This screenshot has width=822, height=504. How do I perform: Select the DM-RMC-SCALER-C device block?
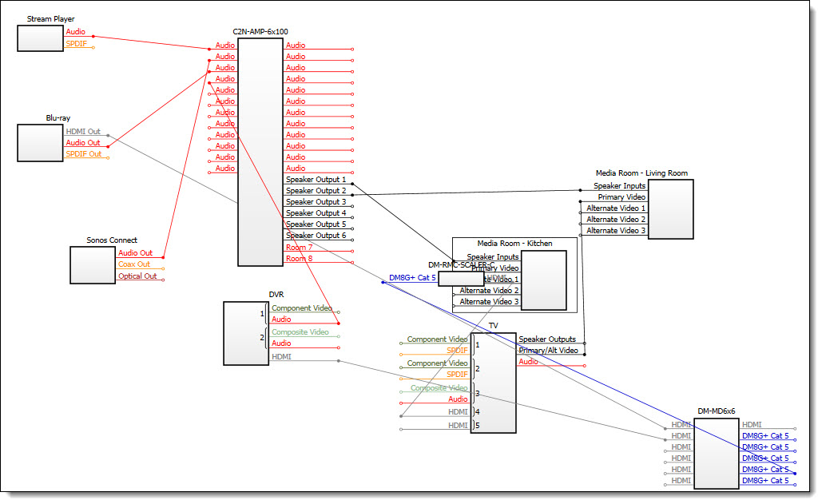coord(461,279)
